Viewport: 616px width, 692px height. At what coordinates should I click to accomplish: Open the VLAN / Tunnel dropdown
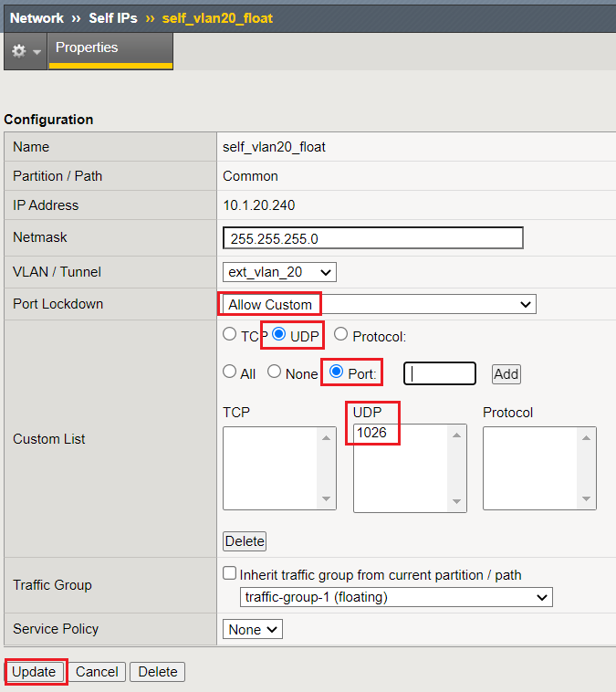(x=279, y=272)
